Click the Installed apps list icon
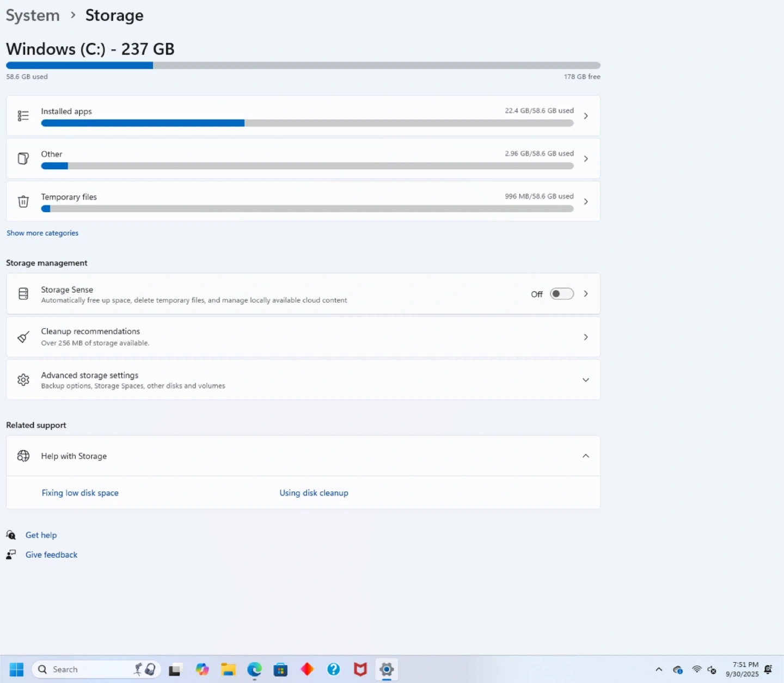 tap(23, 116)
